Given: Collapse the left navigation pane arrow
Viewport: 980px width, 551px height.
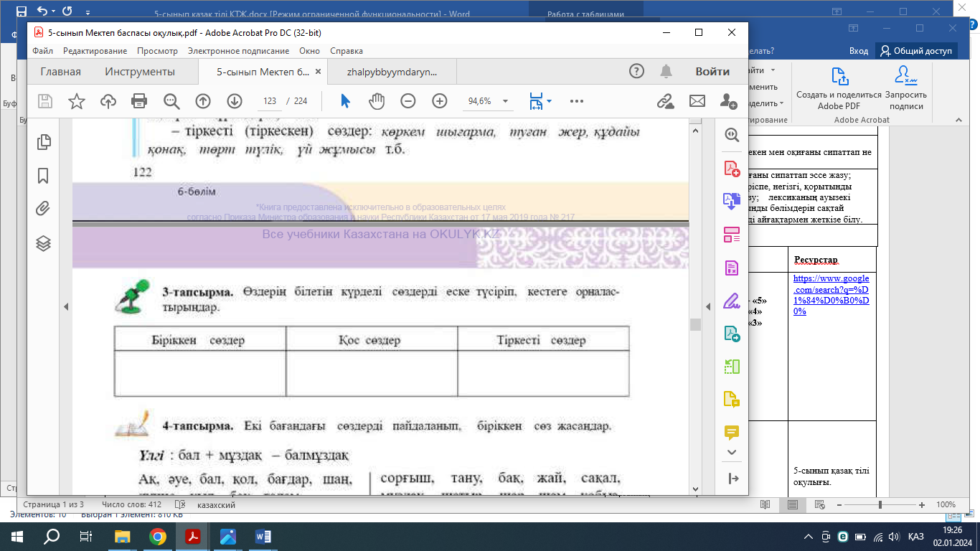Looking at the screenshot, I should click(65, 306).
